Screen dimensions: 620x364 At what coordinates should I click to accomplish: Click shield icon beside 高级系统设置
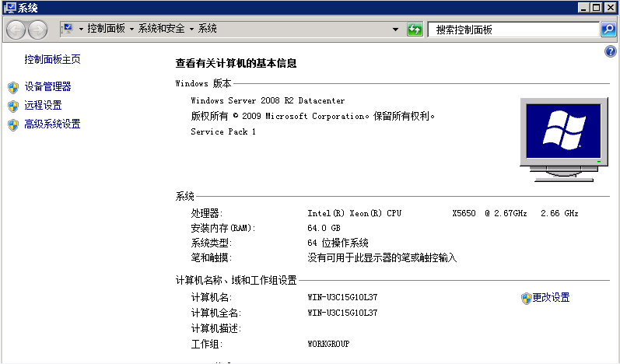tap(12, 124)
